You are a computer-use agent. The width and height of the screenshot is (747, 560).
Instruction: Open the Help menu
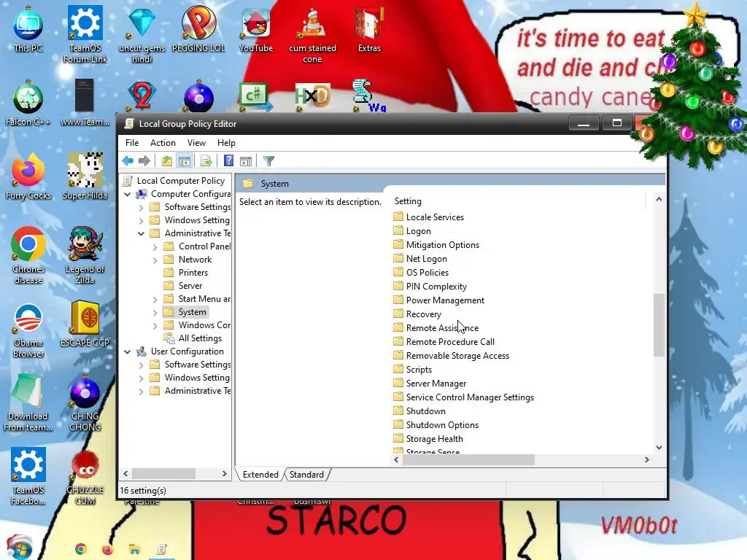(x=226, y=143)
